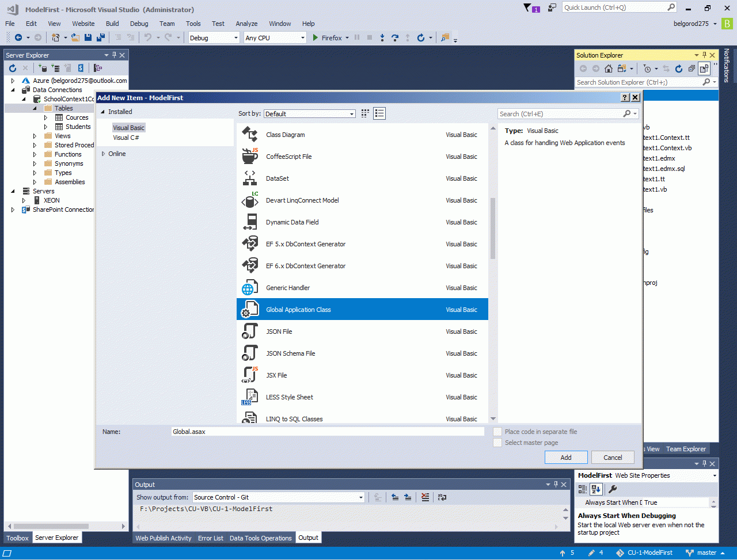Open the Tools menu
This screenshot has width=737, height=560.
click(x=193, y=24)
